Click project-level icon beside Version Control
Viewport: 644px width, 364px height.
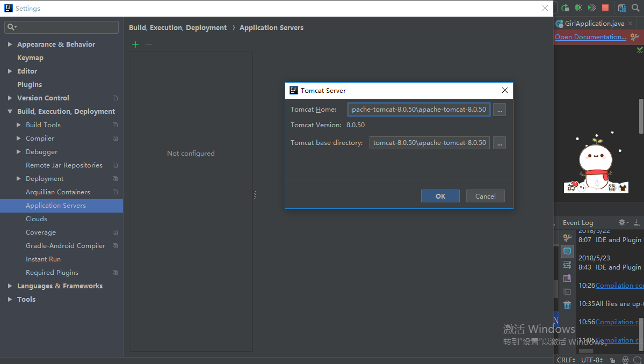[x=115, y=98]
